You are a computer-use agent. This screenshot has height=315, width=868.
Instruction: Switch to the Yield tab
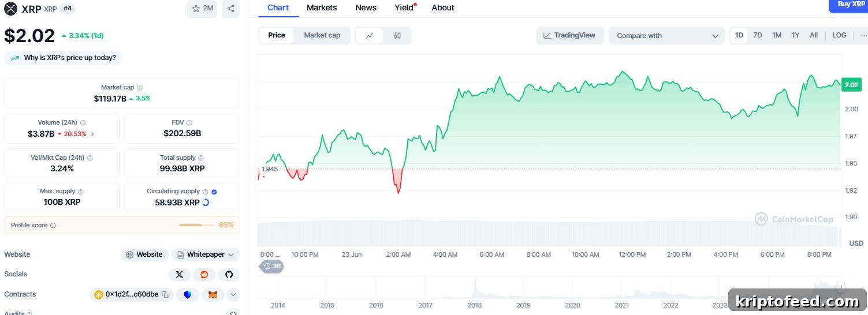click(404, 7)
